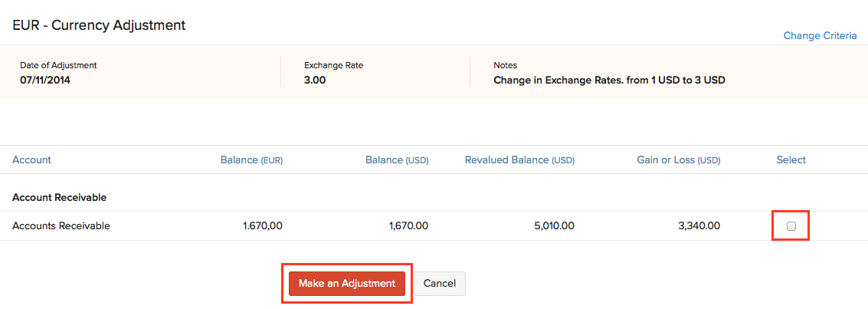Click the EUR balance value 1.670,00
This screenshot has height=309, width=868.
[x=263, y=226]
